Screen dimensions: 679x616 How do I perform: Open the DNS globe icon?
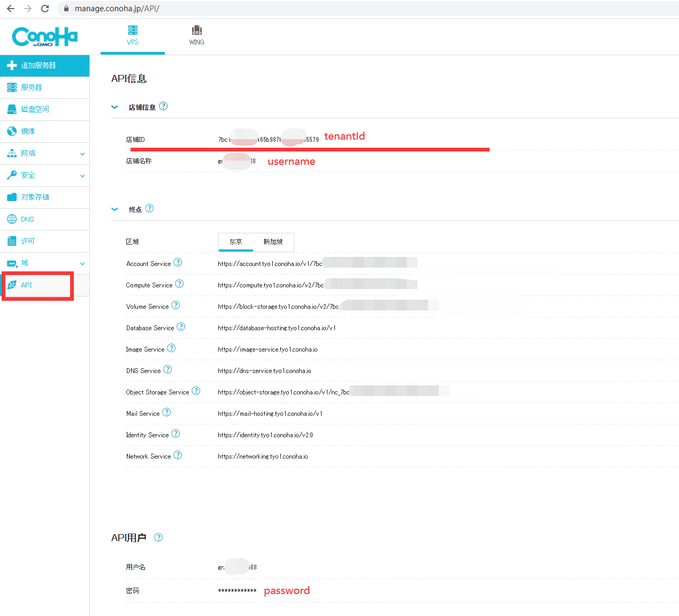[x=12, y=219]
